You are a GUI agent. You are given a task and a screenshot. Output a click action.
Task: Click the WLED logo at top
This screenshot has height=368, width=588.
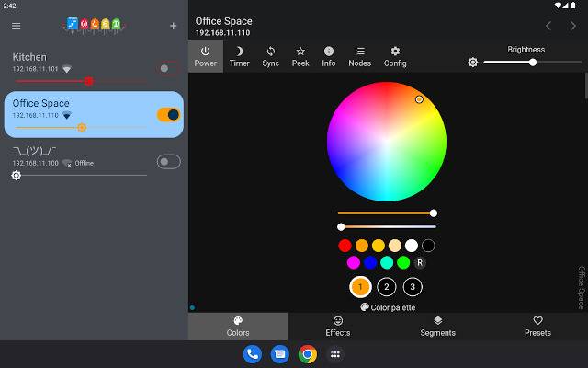tap(94, 25)
